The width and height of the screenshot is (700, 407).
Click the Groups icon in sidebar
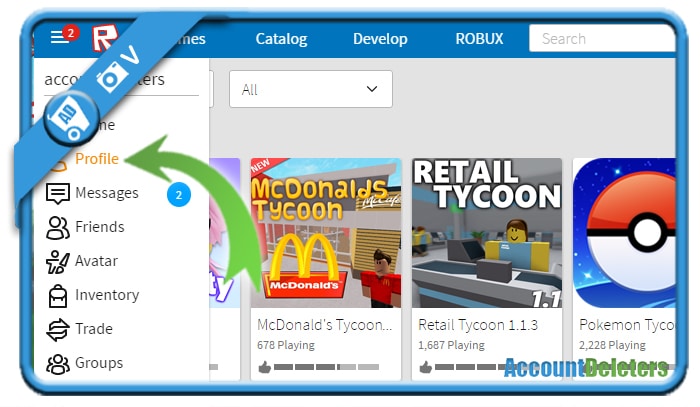pos(58,364)
